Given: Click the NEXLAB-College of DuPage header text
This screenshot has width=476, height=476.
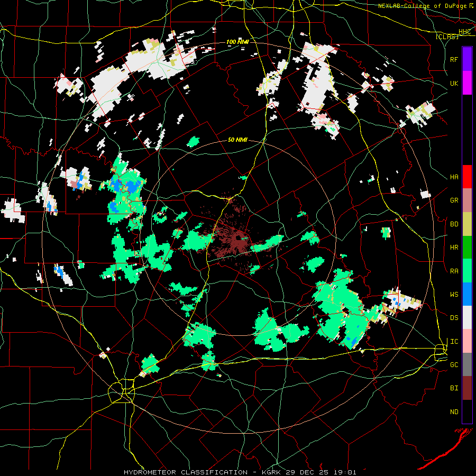Looking at the screenshot, I should 422,6.
